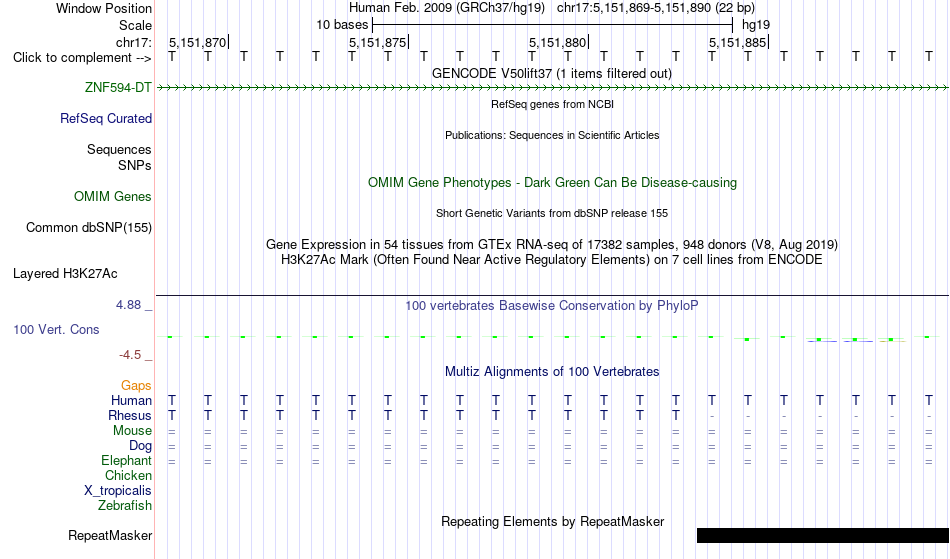
Task: Click the Window Position label
Action: click(104, 8)
